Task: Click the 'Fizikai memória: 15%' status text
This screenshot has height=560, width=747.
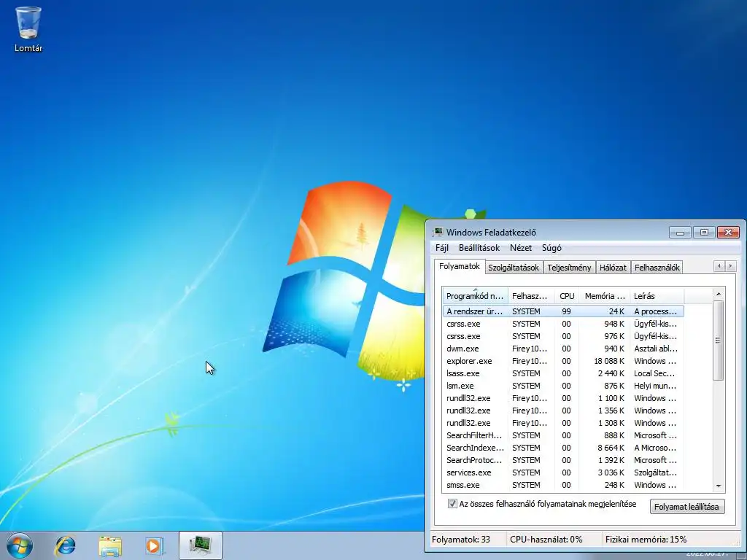Action: pyautogui.click(x=646, y=540)
